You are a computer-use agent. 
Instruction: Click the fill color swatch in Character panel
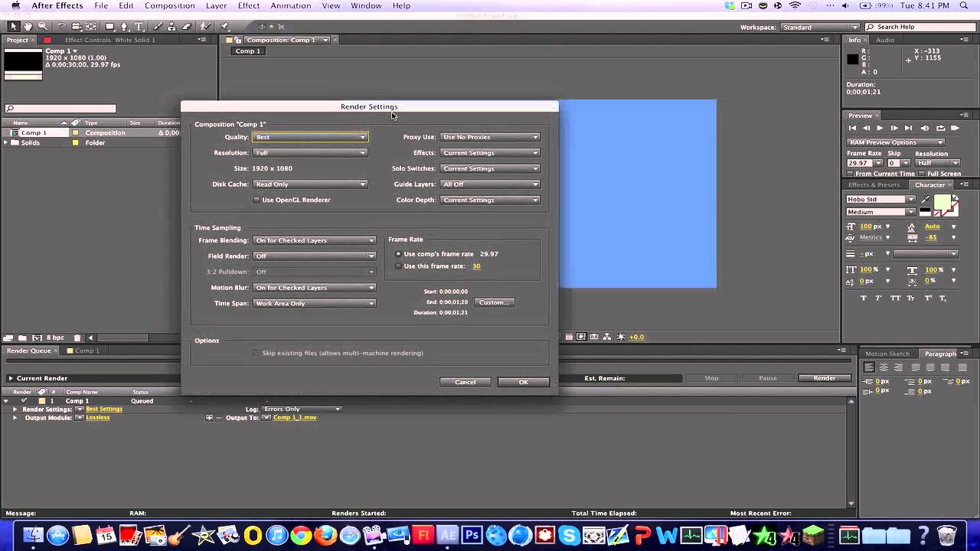coord(942,201)
